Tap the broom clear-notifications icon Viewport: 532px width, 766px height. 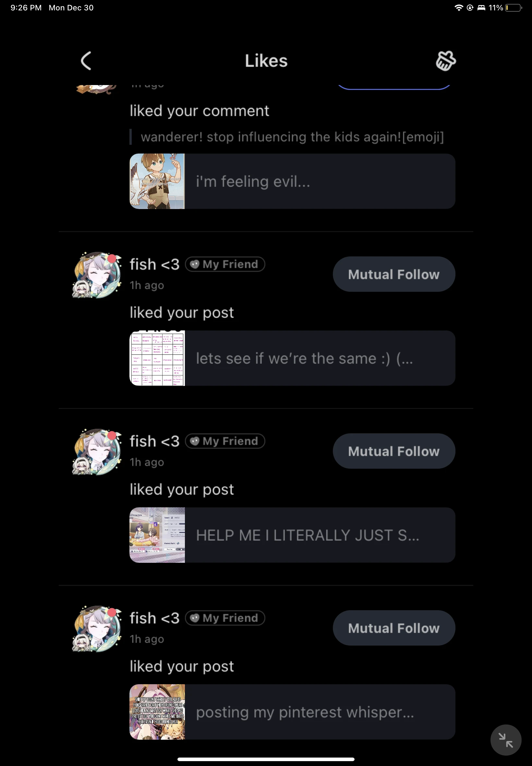point(446,61)
